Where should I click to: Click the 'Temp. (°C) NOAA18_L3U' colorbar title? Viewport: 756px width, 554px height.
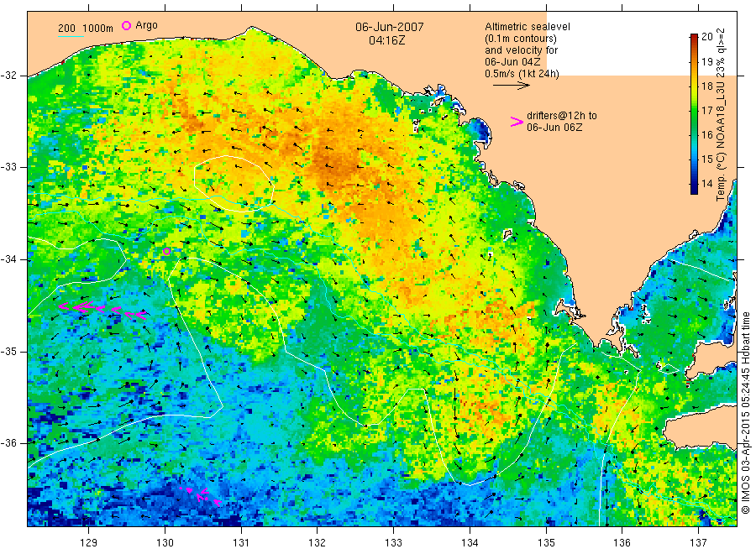click(721, 141)
